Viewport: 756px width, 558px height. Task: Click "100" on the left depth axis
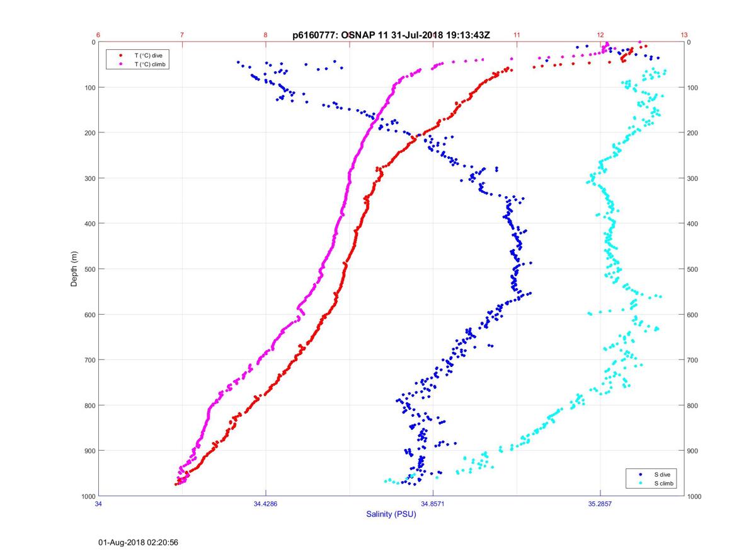point(89,88)
